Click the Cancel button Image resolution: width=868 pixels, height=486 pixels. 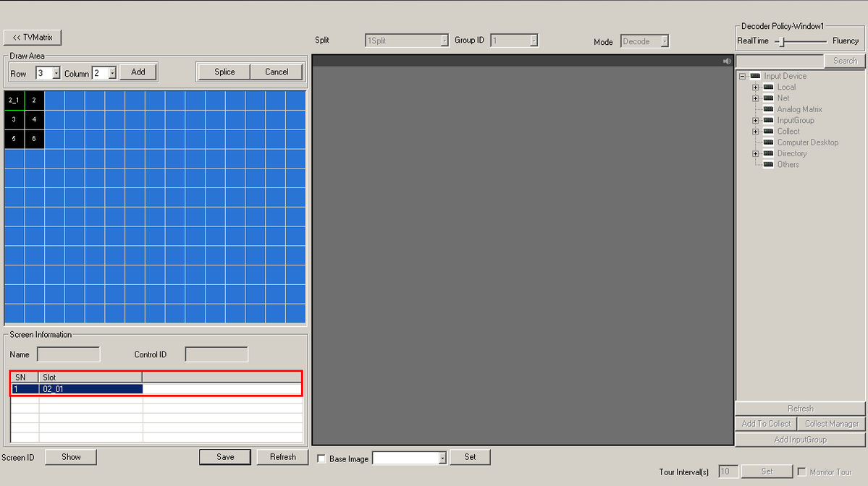(x=277, y=72)
